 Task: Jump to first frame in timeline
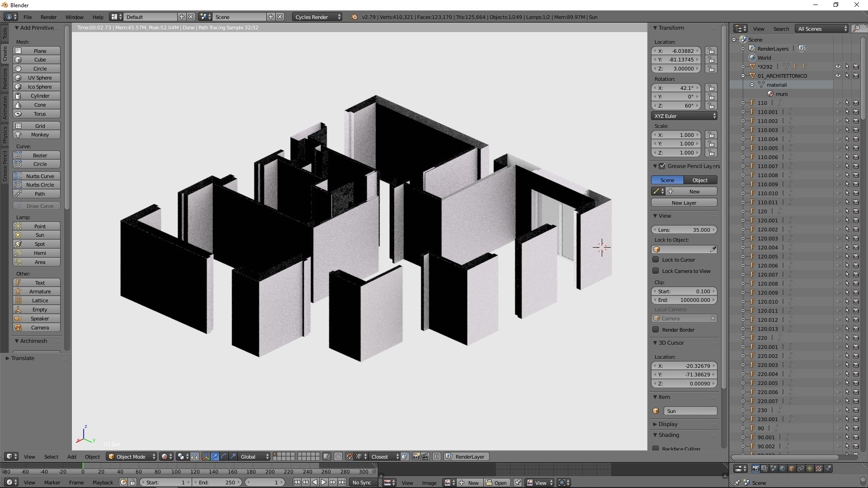click(x=297, y=483)
